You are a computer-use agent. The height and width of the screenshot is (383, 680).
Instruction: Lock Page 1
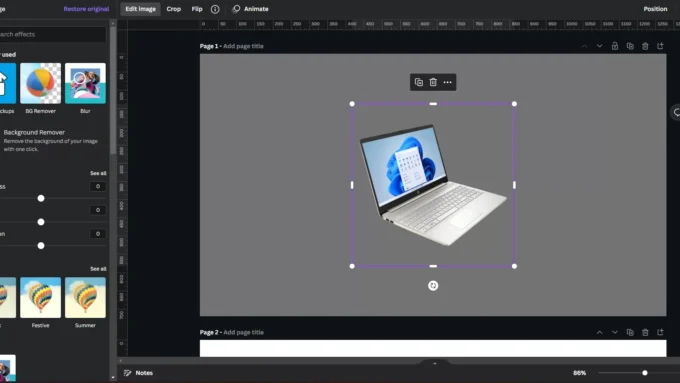pyautogui.click(x=615, y=46)
